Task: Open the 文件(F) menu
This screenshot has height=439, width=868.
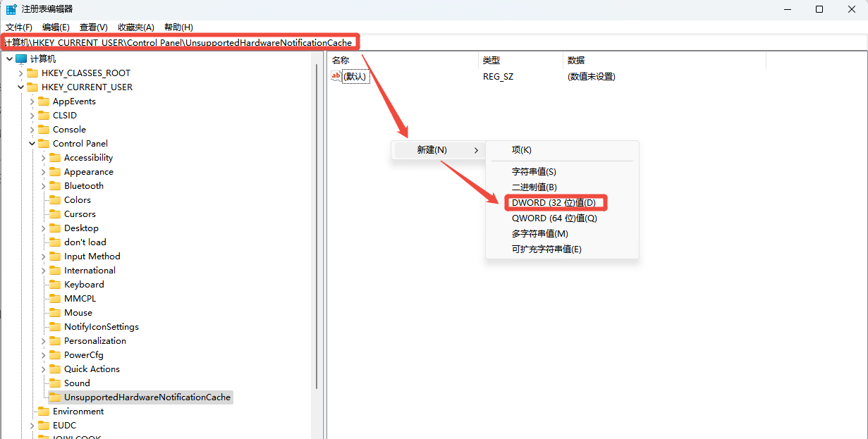Action: tap(19, 27)
